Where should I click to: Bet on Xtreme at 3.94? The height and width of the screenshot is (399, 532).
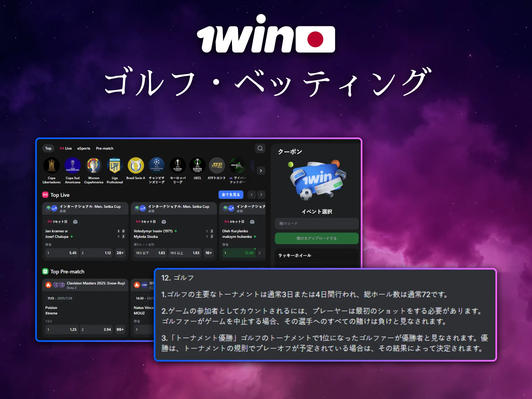tap(96, 330)
